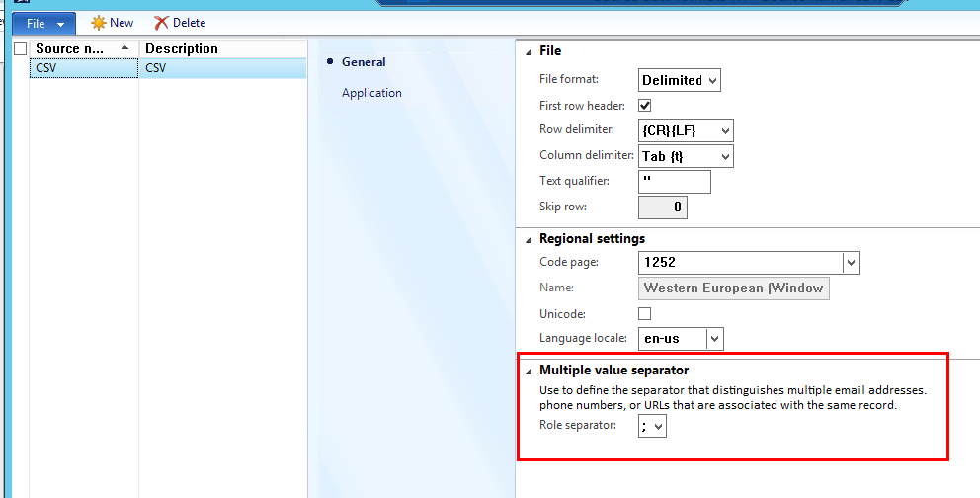Click the red X Delete icon
980x498 pixels.
pos(161,23)
